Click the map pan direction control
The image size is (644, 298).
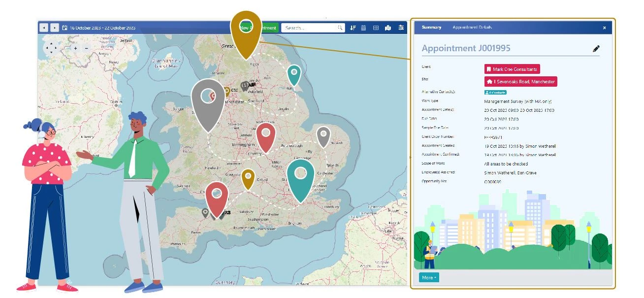point(50,48)
